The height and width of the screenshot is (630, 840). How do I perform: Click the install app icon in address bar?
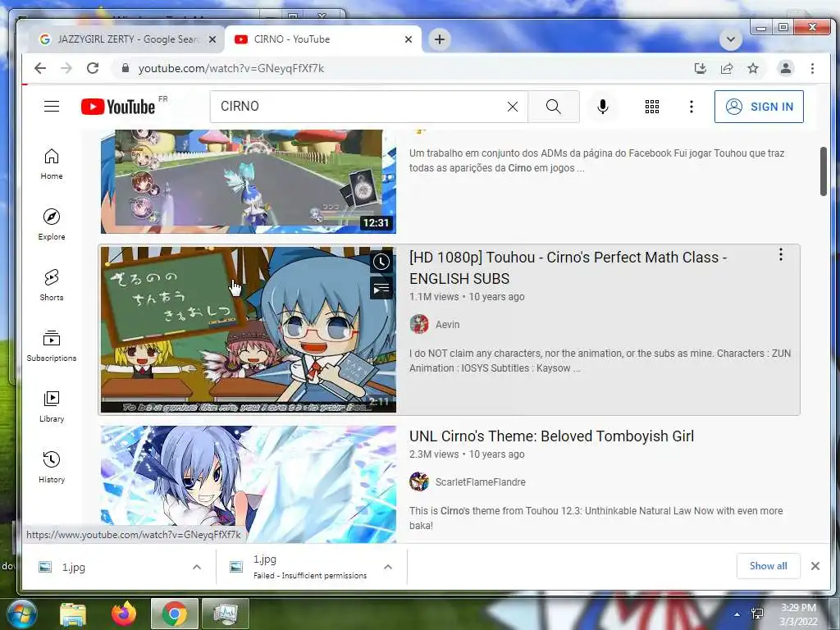pyautogui.click(x=701, y=68)
